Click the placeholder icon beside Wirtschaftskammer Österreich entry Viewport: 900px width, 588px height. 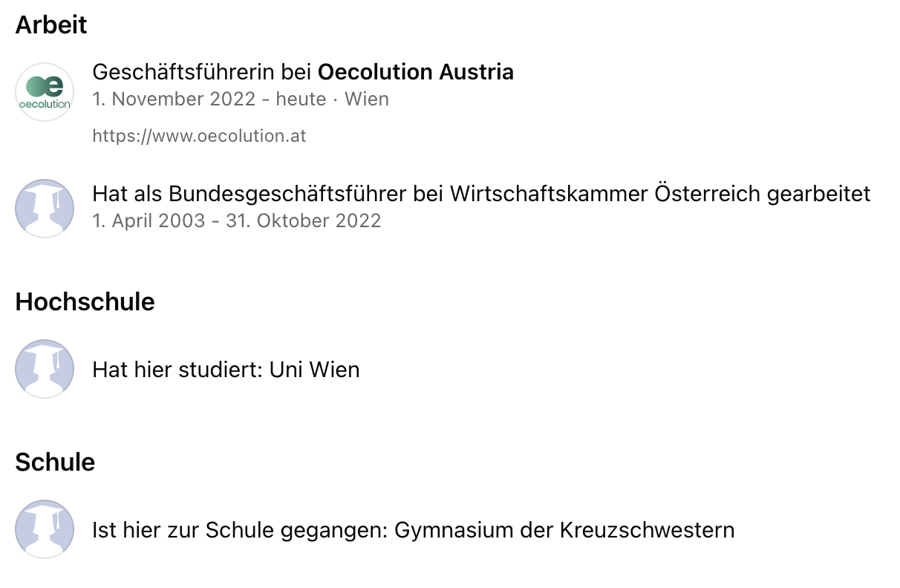point(45,209)
